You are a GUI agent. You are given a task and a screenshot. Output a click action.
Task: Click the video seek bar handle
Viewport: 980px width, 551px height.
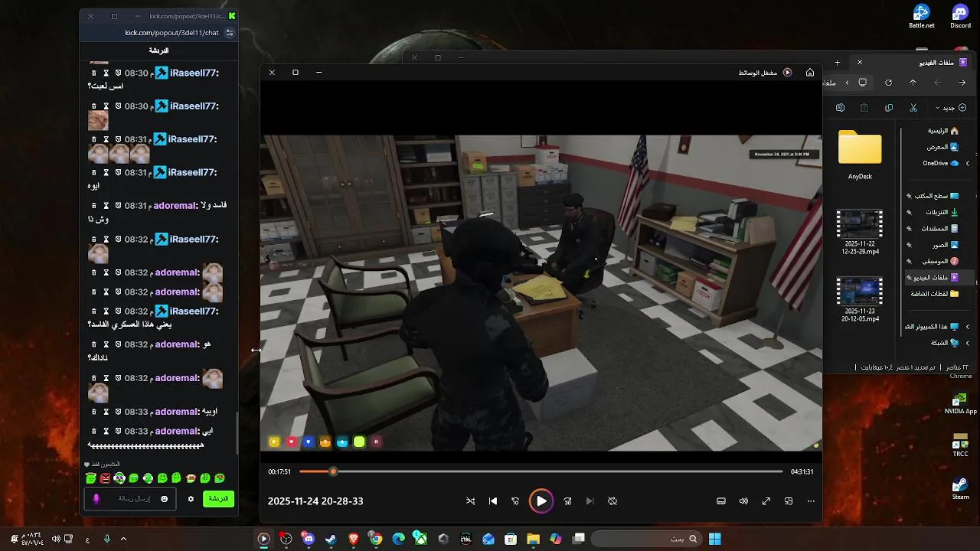[333, 471]
